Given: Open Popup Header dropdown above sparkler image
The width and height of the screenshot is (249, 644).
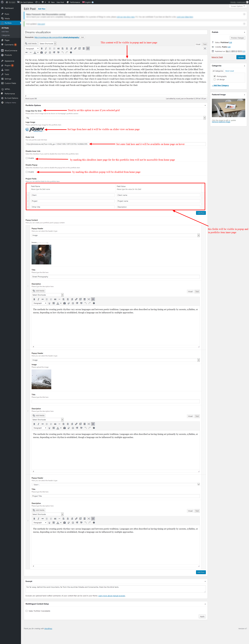Looking at the screenshot, I should (116, 235).
